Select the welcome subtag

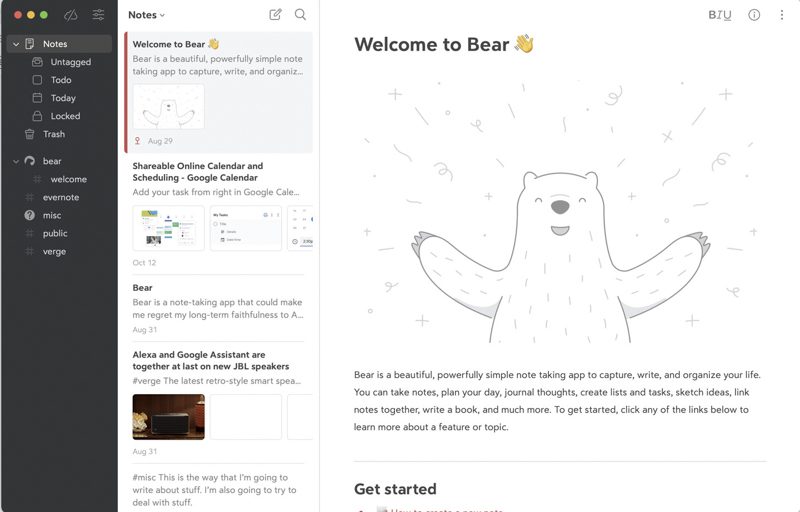[68, 179]
